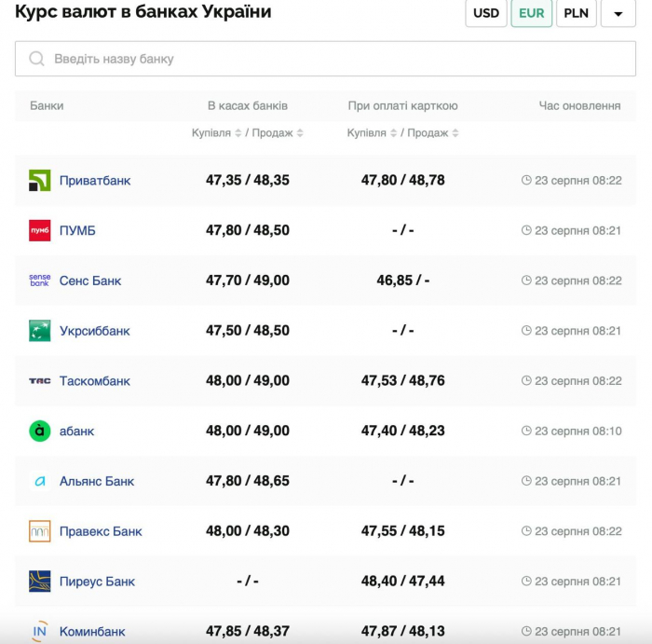Click clock icon in Таскомбанк row

526,380
